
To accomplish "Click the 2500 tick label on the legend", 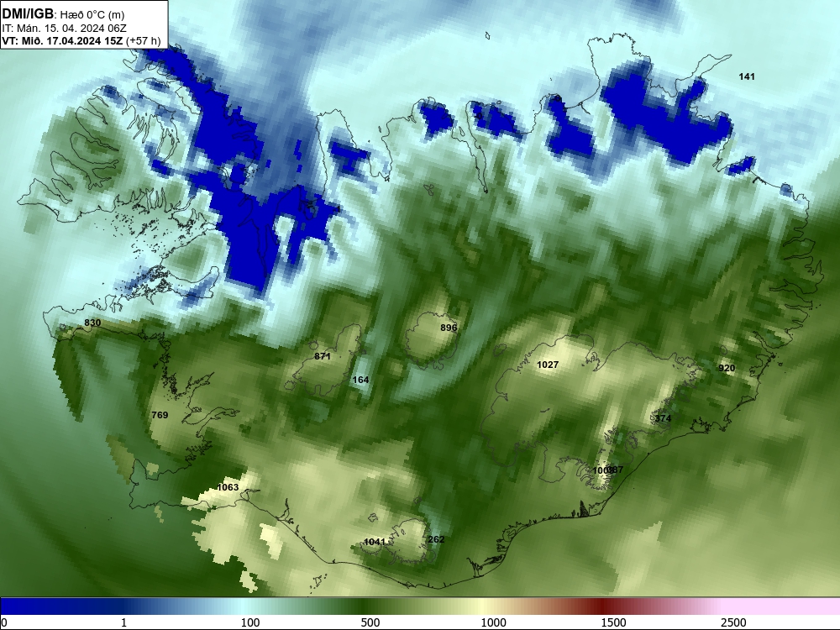I will coord(733,622).
